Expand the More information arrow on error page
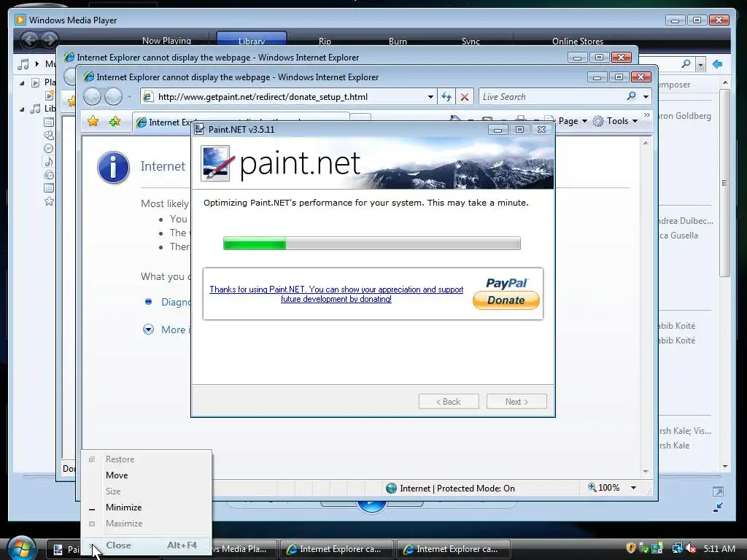This screenshot has width=747, height=560. coord(148,330)
